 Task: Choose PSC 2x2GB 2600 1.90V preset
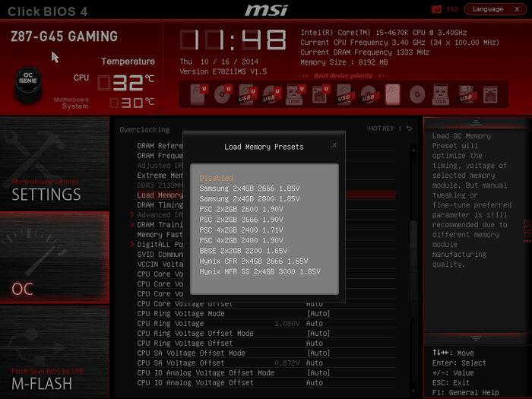(241, 209)
